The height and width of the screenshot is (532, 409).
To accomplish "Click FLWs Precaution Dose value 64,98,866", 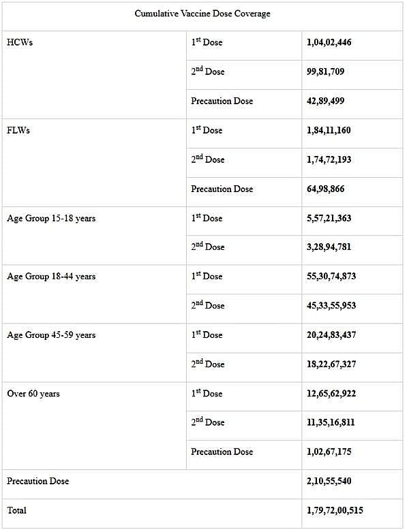I will click(x=326, y=189).
